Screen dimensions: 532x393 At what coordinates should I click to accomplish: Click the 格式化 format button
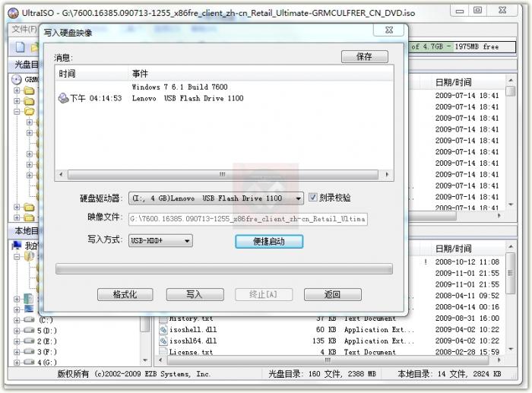125,294
